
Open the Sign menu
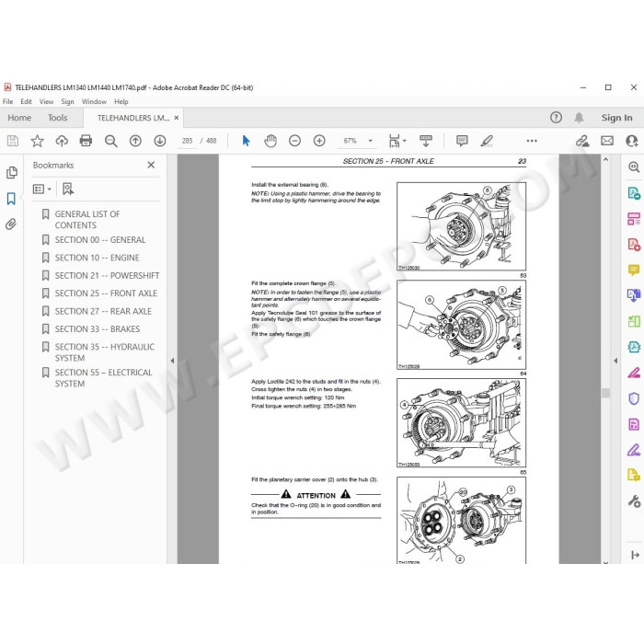67,101
